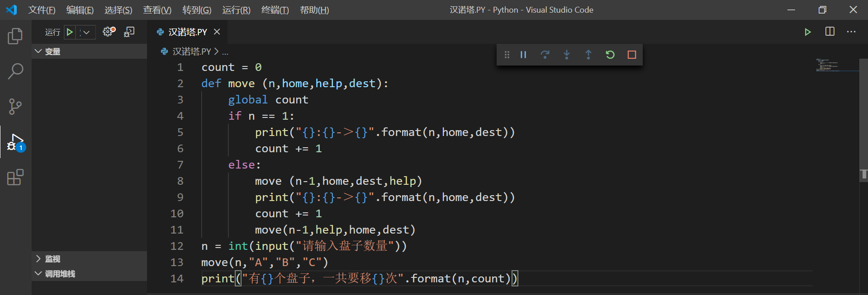The width and height of the screenshot is (868, 295).
Task: Open launch.json configuration gear icon
Action: point(109,32)
